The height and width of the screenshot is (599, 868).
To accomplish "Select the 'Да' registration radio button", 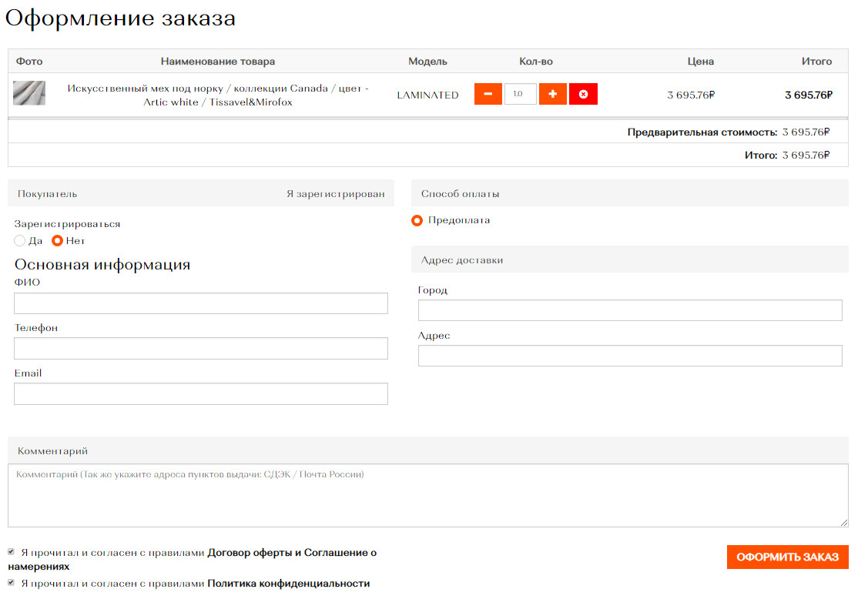I will click(x=20, y=240).
